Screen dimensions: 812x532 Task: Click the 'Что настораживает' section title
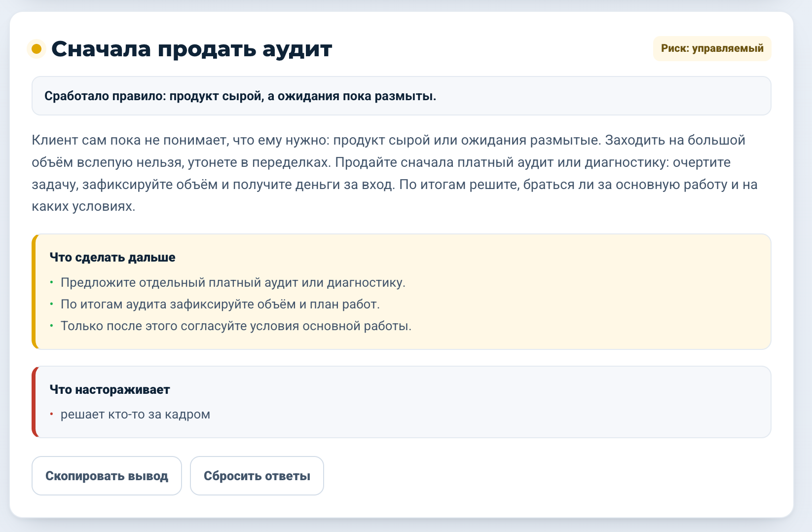tap(110, 389)
